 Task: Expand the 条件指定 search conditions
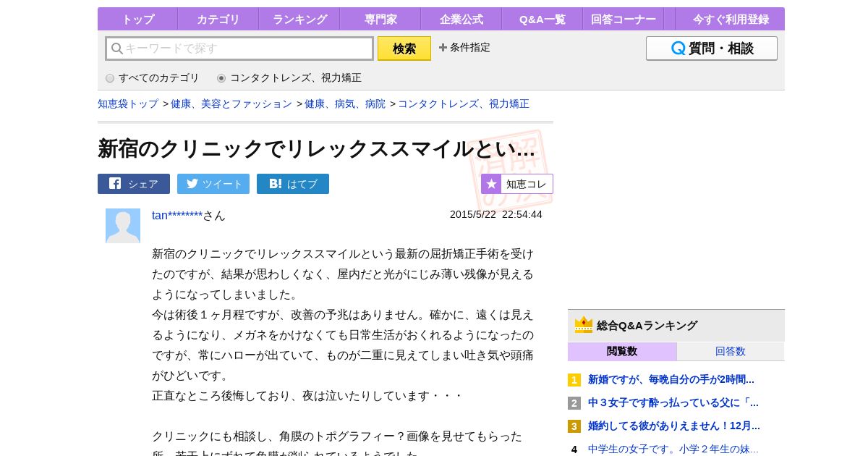464,48
